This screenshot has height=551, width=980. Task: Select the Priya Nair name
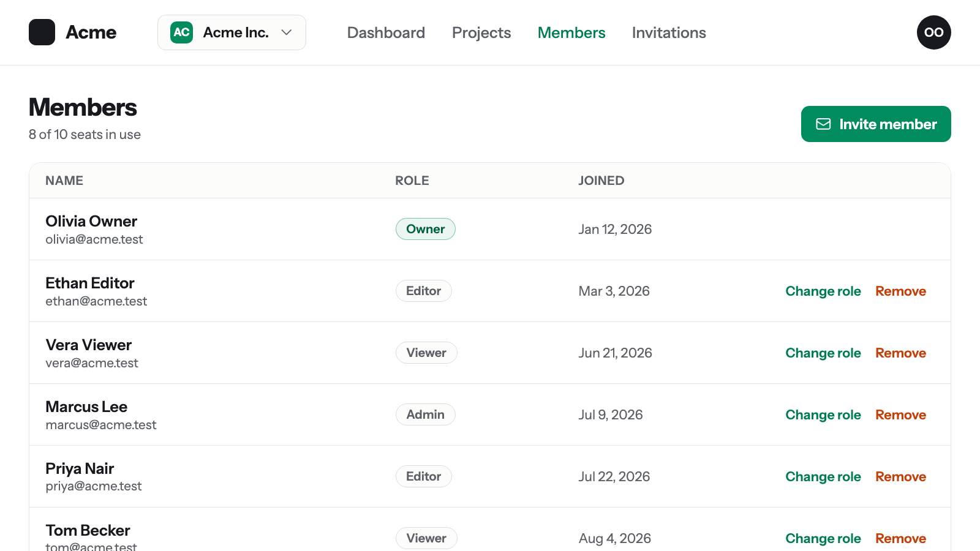pos(80,468)
